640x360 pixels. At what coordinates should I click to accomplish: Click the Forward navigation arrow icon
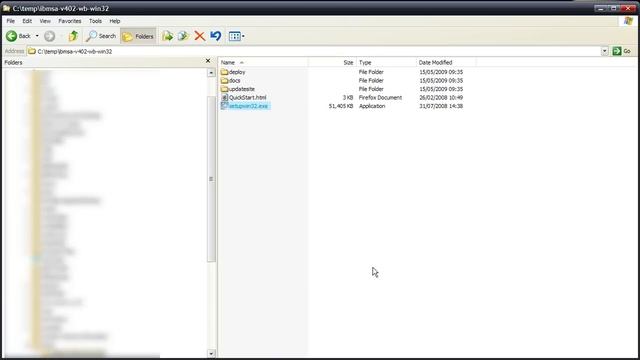pos(49,36)
